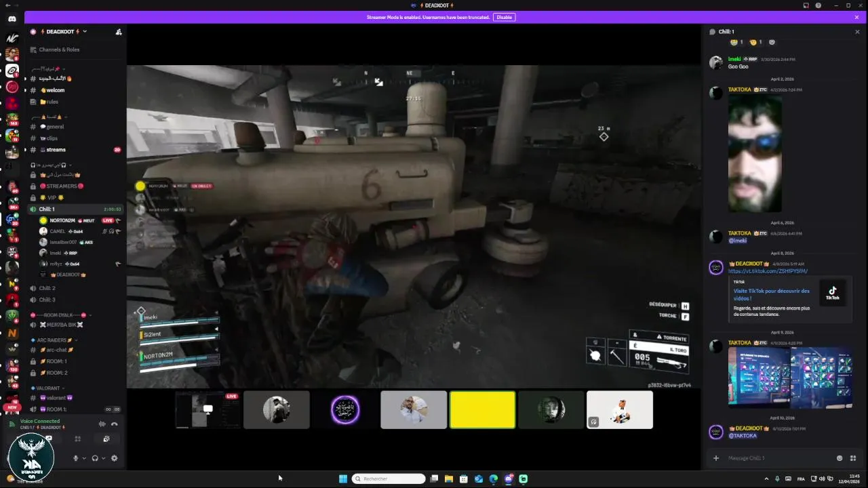Click the Rechercher taskbar search box
The width and height of the screenshot is (868, 488).
[x=389, y=479]
